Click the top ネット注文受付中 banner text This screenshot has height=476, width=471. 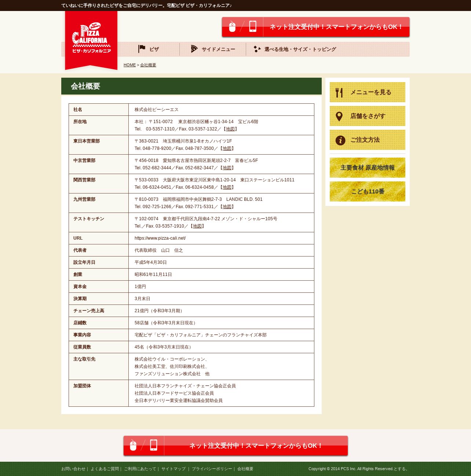point(336,27)
